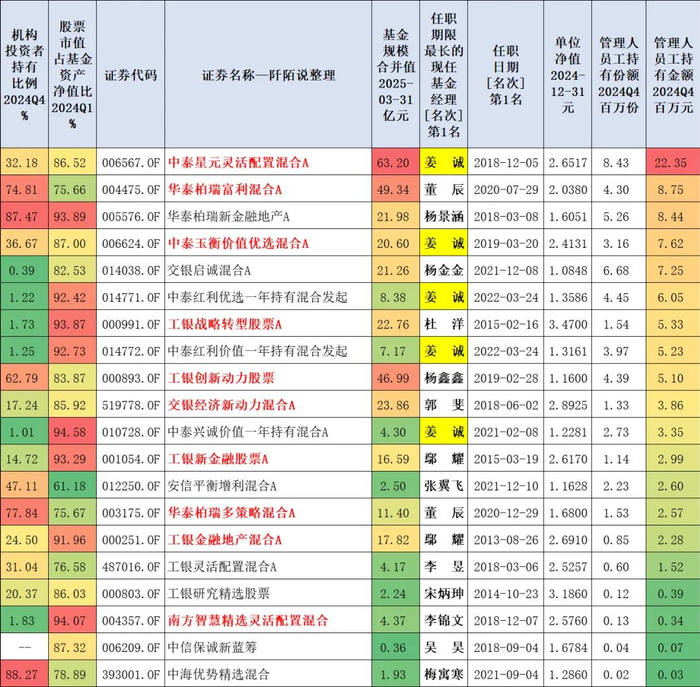Viewport: 700px width, 687px height.
Task: Select employee holding amount 22.35
Action: 671,163
